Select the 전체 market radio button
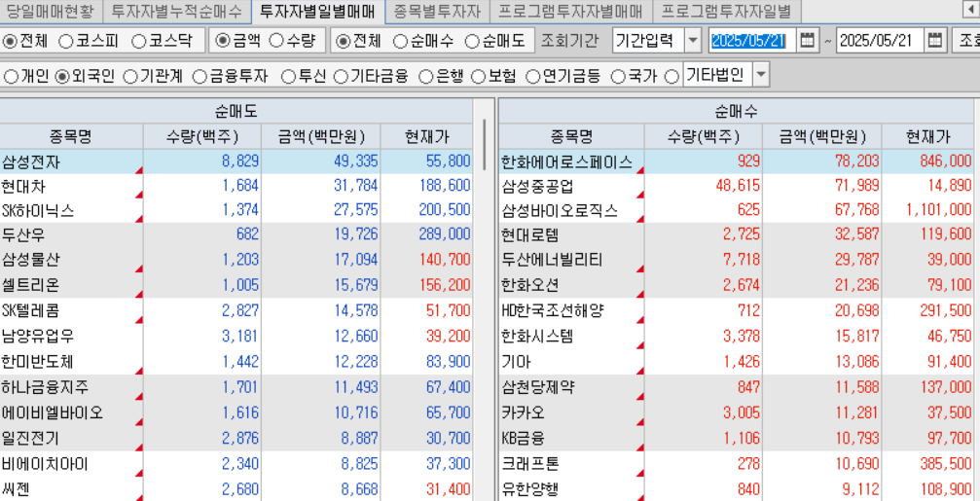The height and width of the screenshot is (501, 980). [x=10, y=41]
